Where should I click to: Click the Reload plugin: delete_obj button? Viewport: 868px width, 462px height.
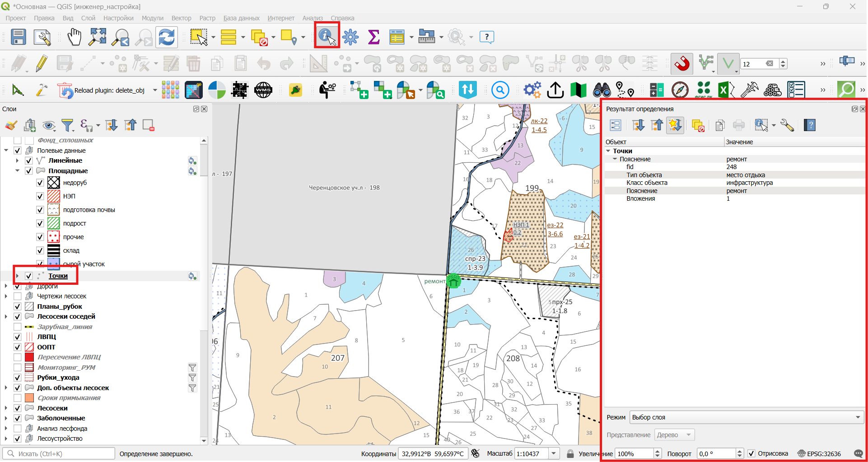tap(102, 90)
